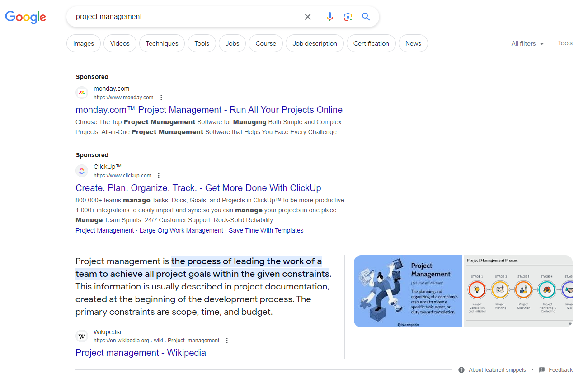Filter results by Videos
The width and height of the screenshot is (588, 378).
point(119,43)
